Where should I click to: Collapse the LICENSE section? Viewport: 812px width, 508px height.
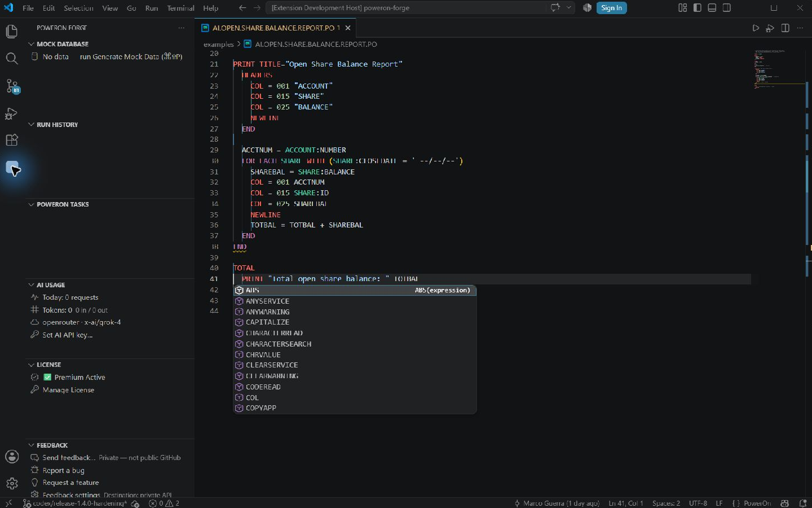click(31, 365)
